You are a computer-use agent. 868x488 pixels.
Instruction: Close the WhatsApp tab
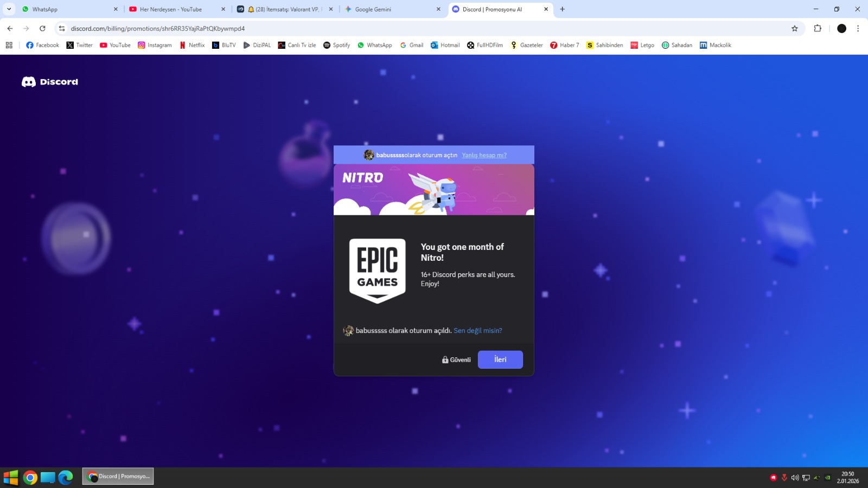[x=116, y=9]
